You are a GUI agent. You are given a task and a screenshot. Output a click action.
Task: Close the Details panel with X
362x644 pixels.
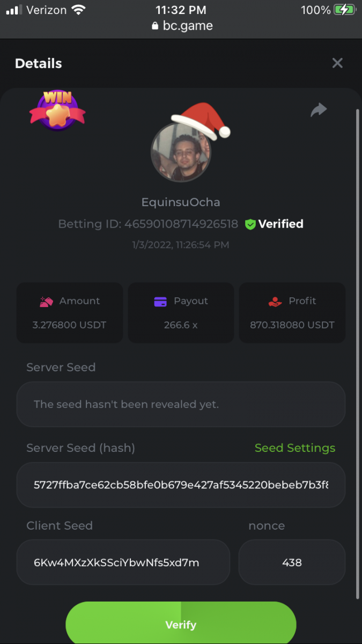[337, 63]
